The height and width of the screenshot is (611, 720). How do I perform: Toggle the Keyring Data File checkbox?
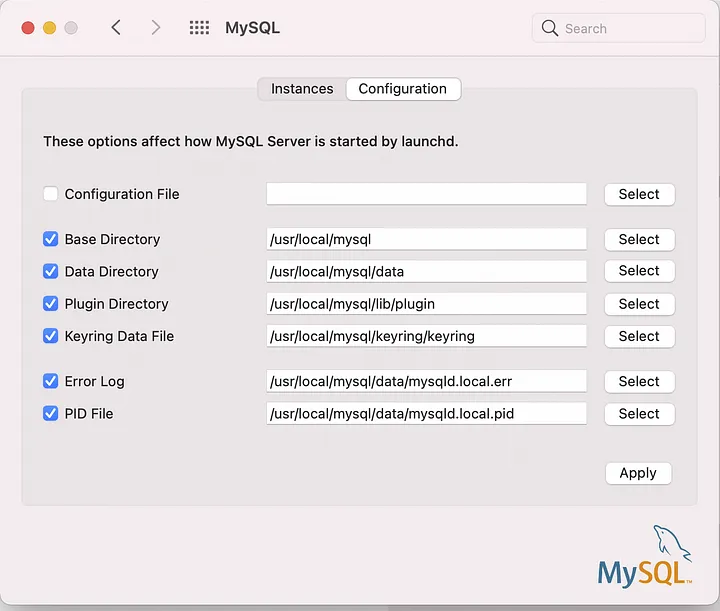(x=51, y=336)
